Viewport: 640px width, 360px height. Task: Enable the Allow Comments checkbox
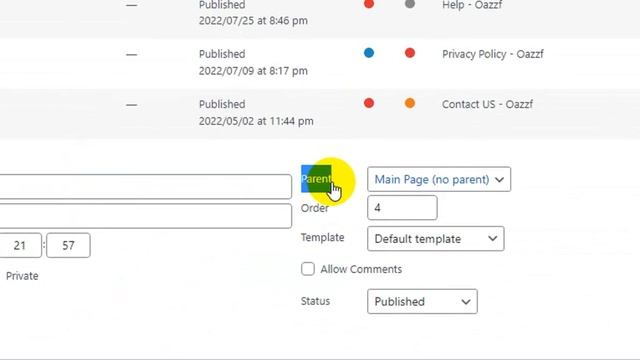[x=308, y=269]
